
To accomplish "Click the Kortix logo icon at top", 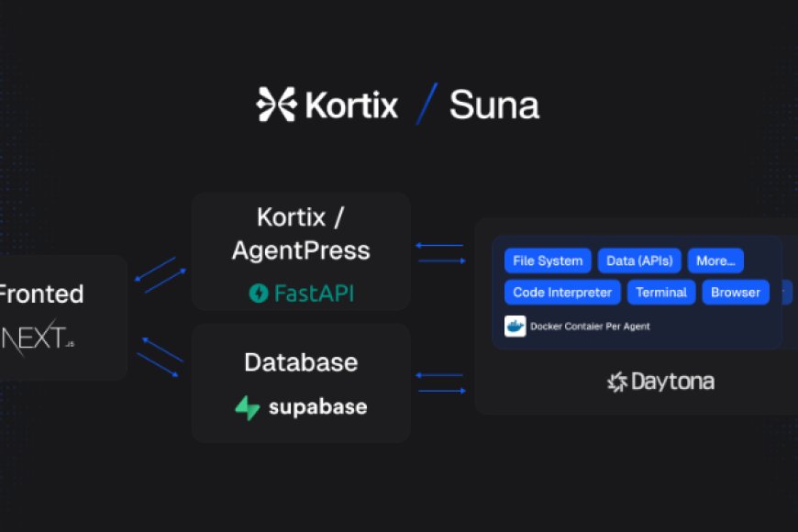I will [275, 105].
